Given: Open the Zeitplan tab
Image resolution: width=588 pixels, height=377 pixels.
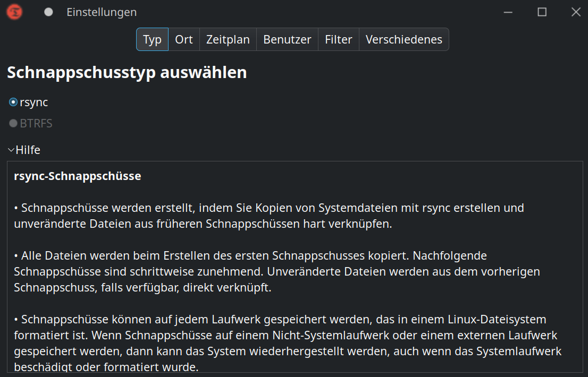Looking at the screenshot, I should click(228, 39).
